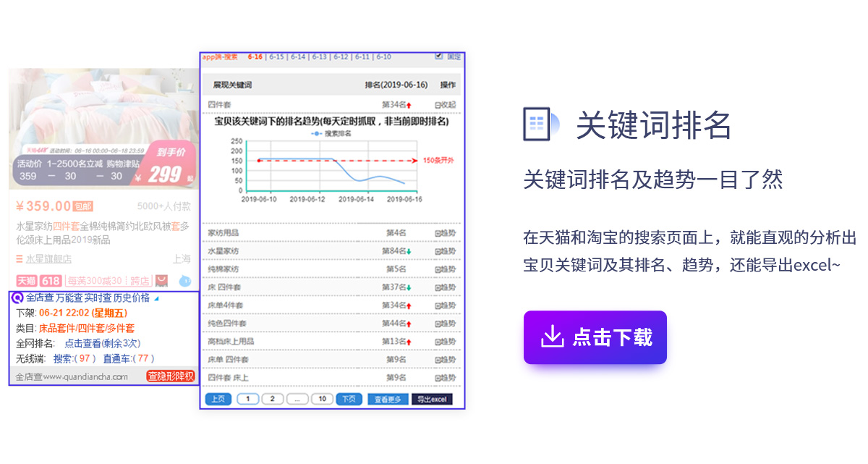Expand 趋势 for 床单4件套 row
Image resolution: width=868 pixels, height=464 pixels.
[445, 305]
